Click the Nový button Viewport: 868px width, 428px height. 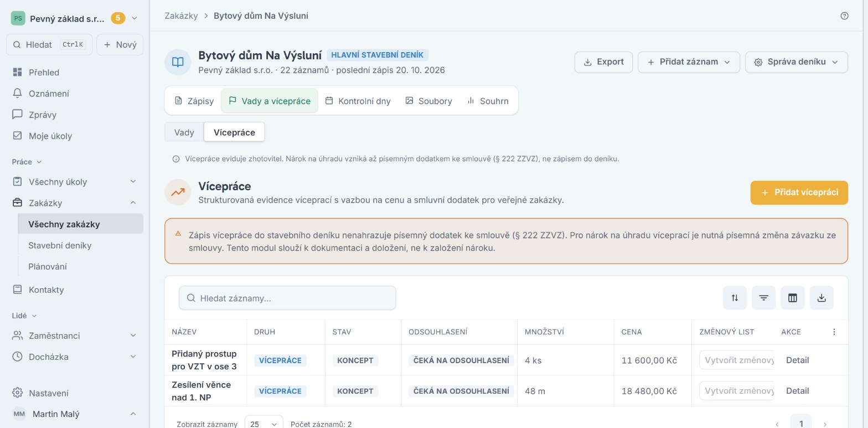click(x=120, y=45)
